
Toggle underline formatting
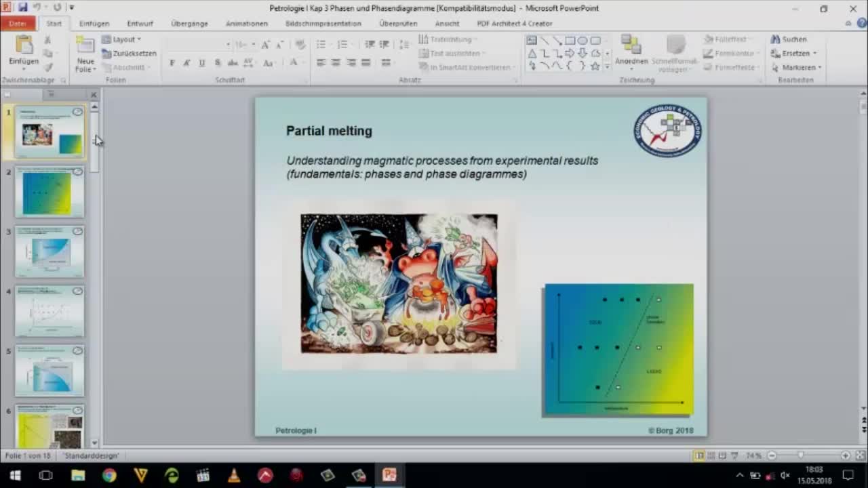tap(202, 63)
